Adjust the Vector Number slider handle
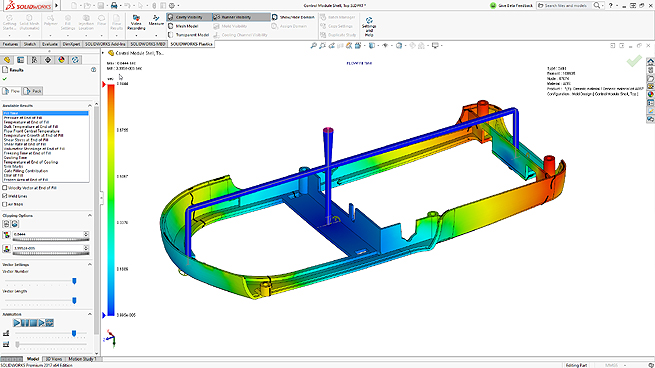 click(74, 281)
